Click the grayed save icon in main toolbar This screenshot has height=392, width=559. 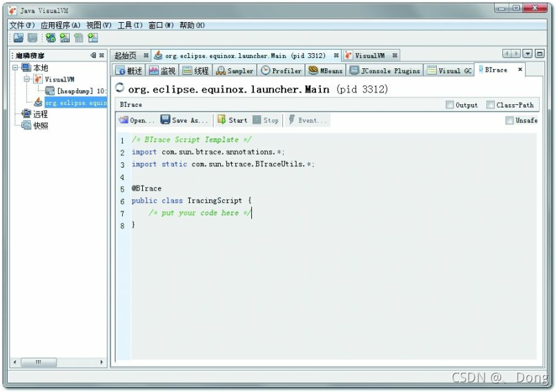32,38
